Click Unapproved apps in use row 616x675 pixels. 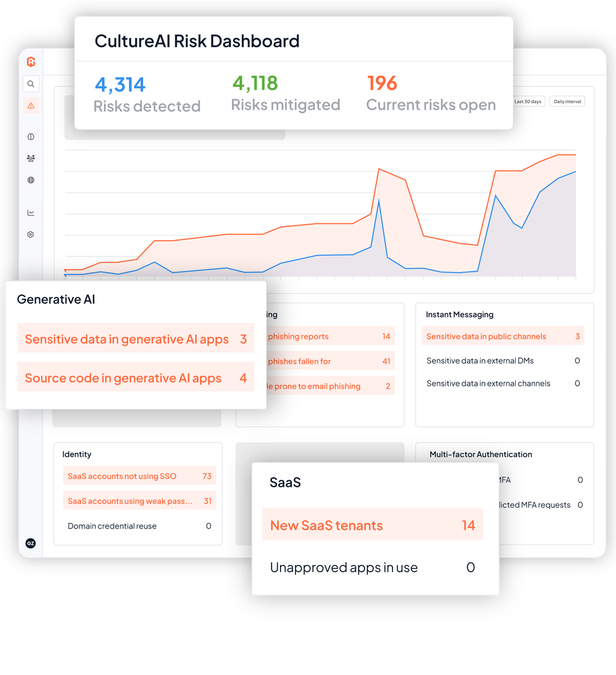(372, 567)
